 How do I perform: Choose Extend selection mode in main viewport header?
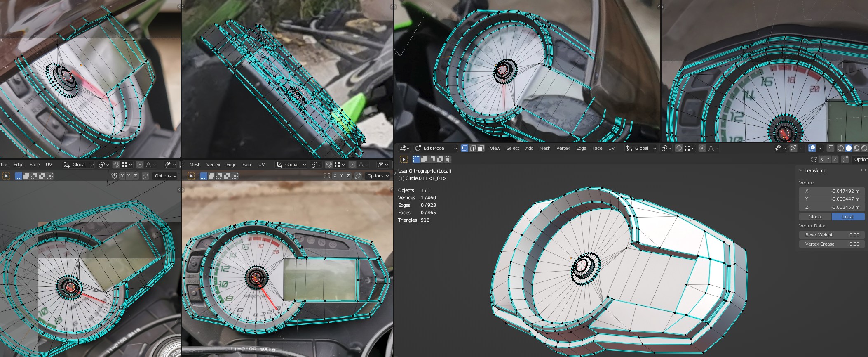coord(424,159)
